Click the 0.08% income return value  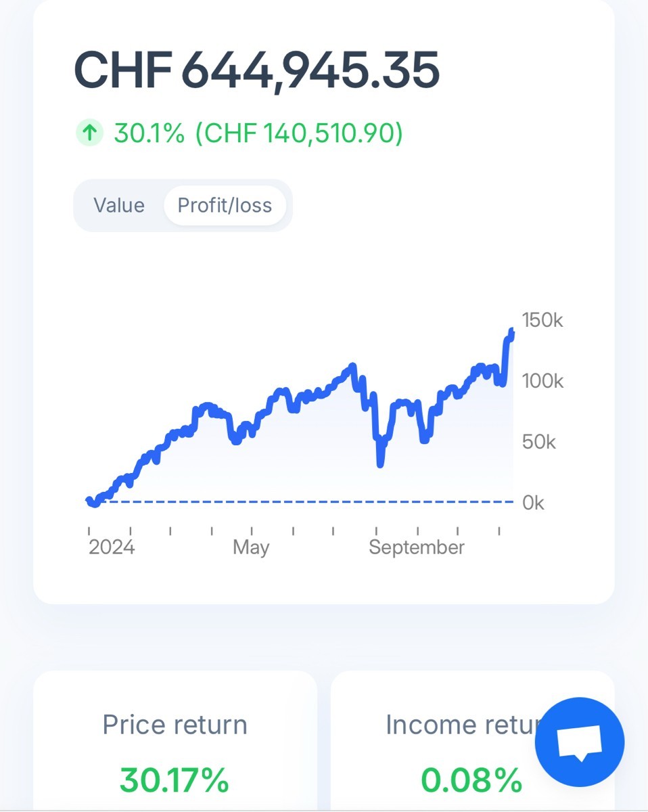472,780
